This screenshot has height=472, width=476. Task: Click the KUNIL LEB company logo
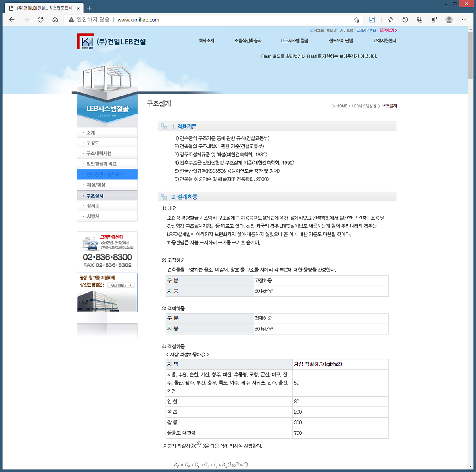[x=111, y=42]
